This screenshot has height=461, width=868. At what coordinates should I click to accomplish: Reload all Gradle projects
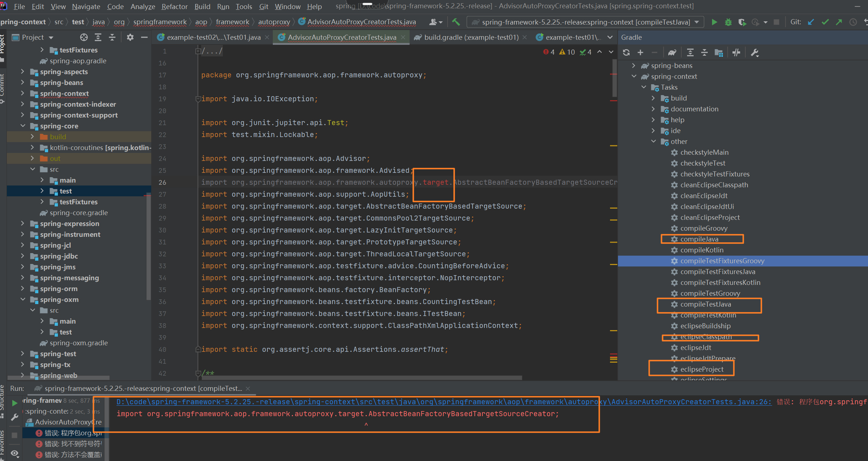(x=626, y=52)
